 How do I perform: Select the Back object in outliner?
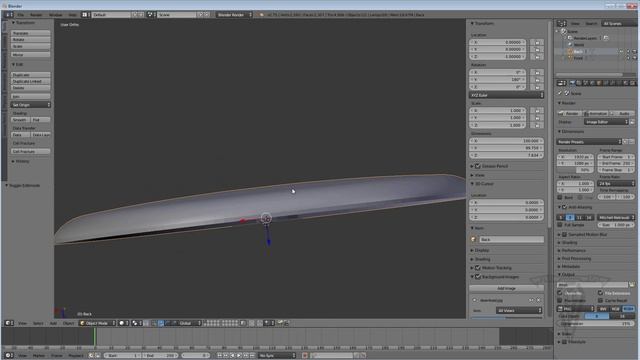tap(578, 52)
